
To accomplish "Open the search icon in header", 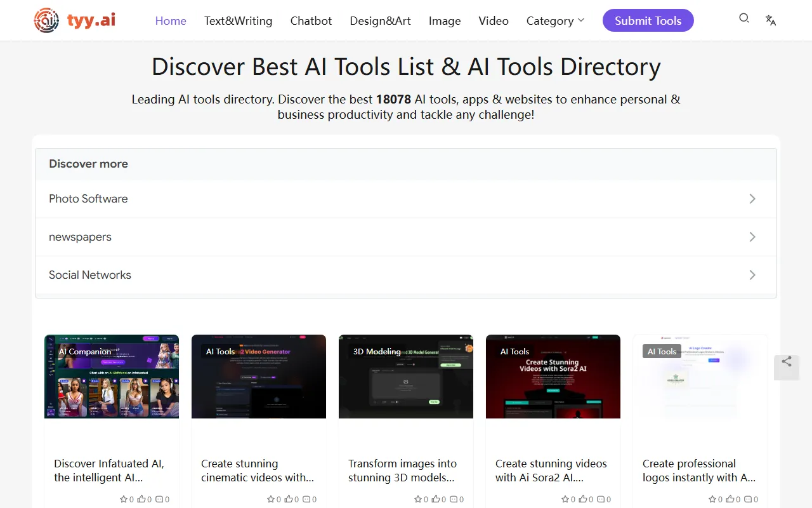I will point(744,18).
